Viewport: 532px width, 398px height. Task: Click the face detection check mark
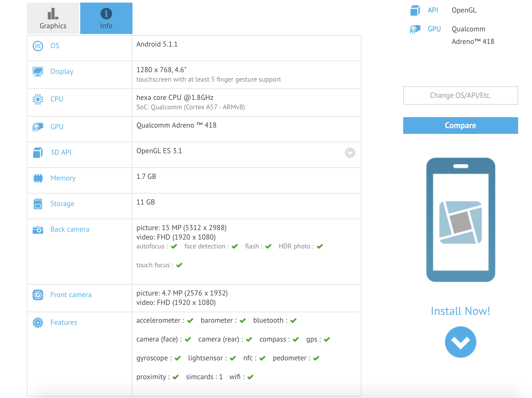click(235, 246)
